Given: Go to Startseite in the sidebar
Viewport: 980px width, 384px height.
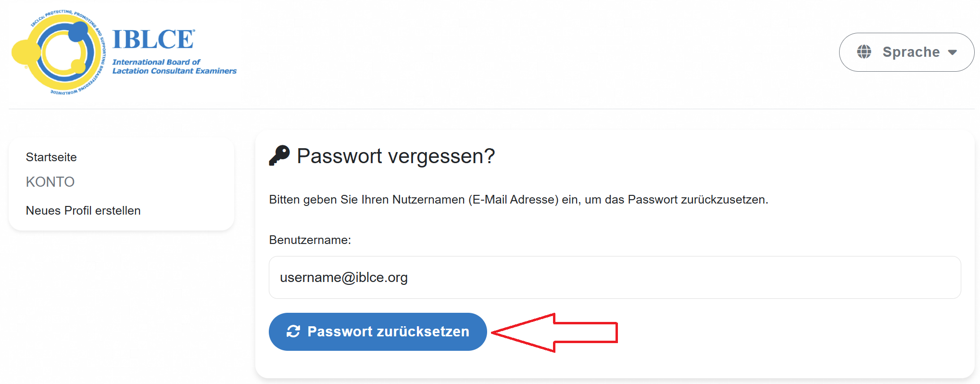Looking at the screenshot, I should pyautogui.click(x=51, y=157).
